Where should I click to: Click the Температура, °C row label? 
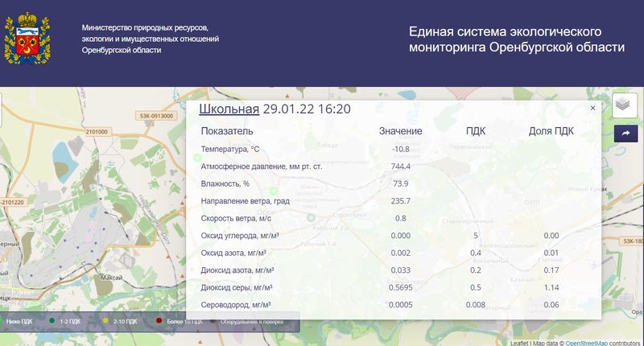pos(230,149)
